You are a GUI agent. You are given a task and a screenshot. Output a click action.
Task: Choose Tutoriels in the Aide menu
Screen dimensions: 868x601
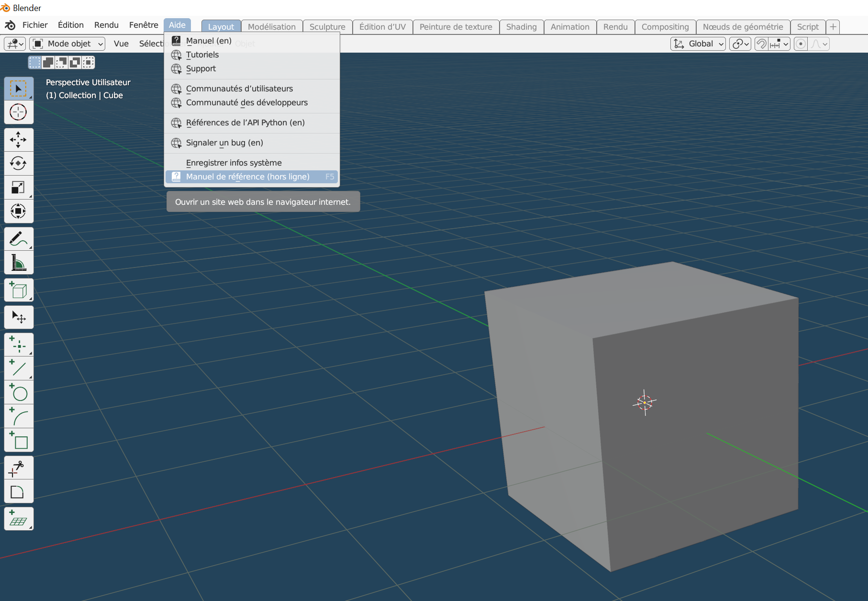pyautogui.click(x=252, y=55)
